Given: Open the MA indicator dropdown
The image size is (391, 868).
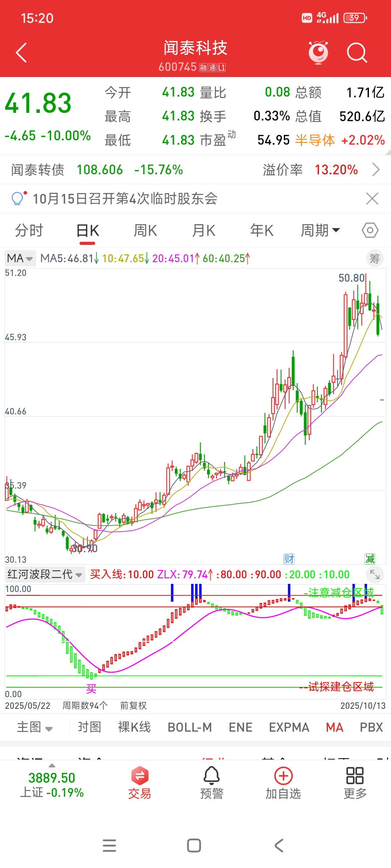Looking at the screenshot, I should pyautogui.click(x=20, y=258).
